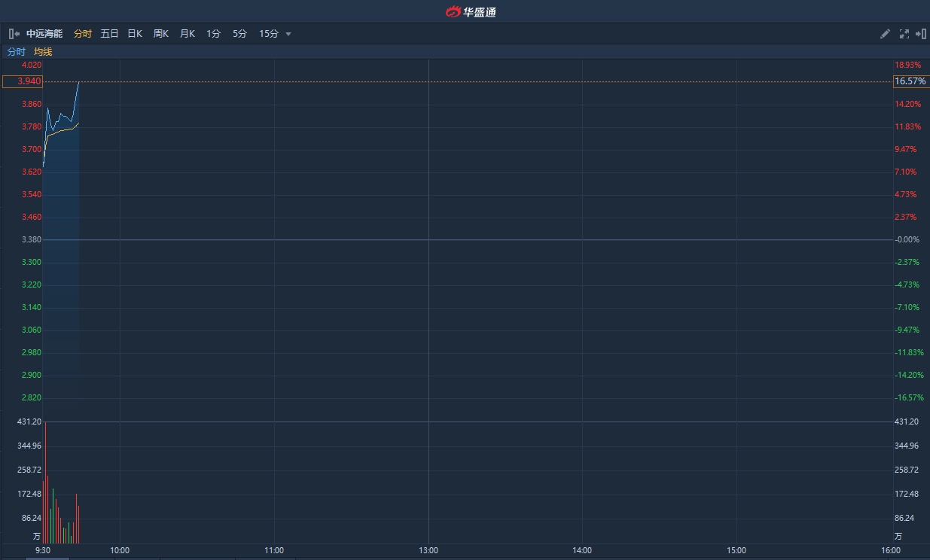This screenshot has height=560, width=930.
Task: Switch to the 分时 intraday tab
Action: tap(83, 34)
